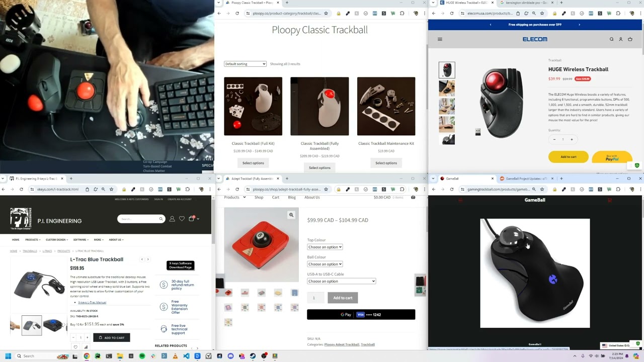Pay with the Google Pay Visa button
The image size is (644, 362).
(x=361, y=315)
